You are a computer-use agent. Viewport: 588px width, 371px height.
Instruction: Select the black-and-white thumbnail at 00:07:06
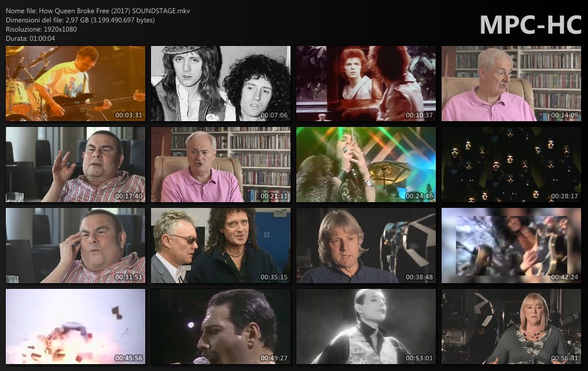click(x=220, y=83)
